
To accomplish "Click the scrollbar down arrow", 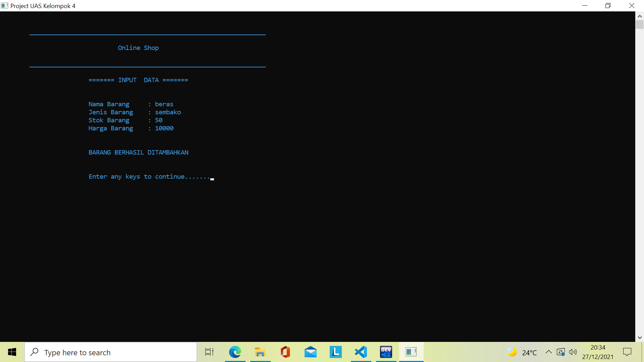I will click(x=640, y=338).
